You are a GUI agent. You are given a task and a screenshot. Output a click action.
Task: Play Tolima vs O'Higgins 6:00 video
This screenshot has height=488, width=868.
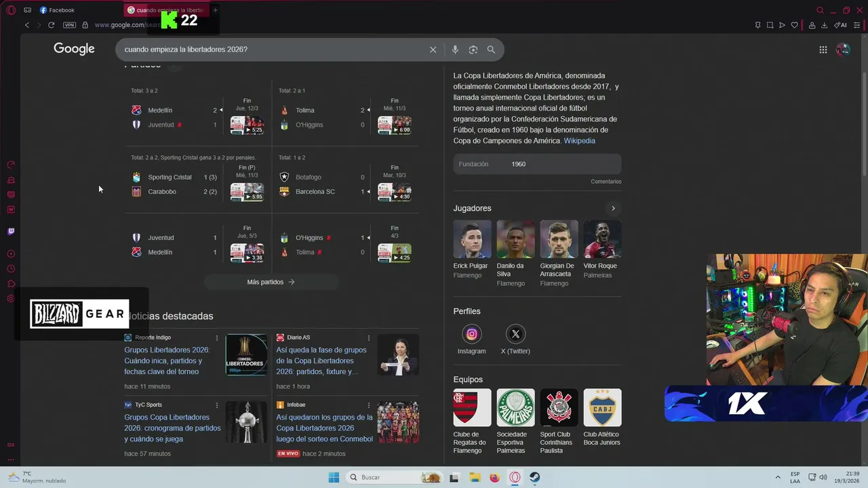tap(395, 125)
